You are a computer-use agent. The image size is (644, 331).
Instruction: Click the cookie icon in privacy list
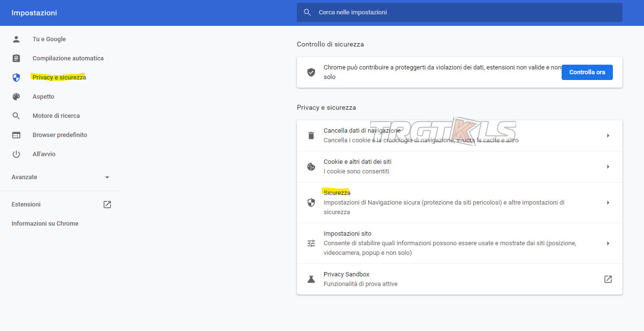[311, 167]
